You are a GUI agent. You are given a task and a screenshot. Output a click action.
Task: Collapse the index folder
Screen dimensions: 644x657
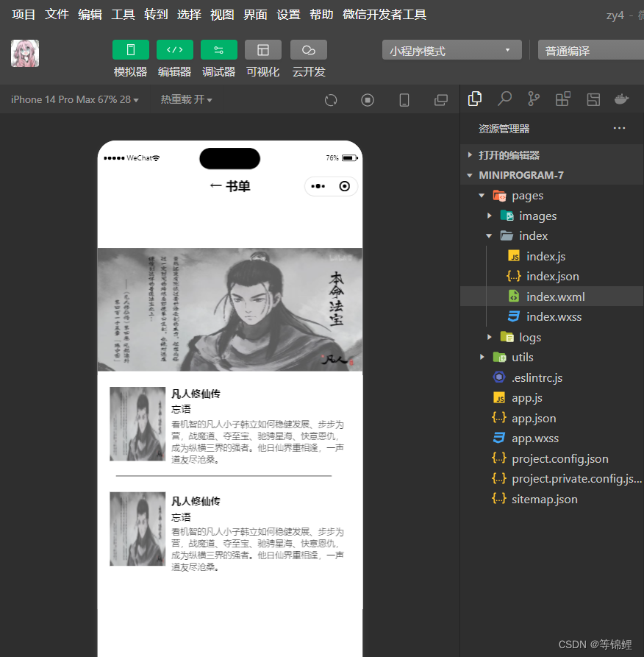552,236
